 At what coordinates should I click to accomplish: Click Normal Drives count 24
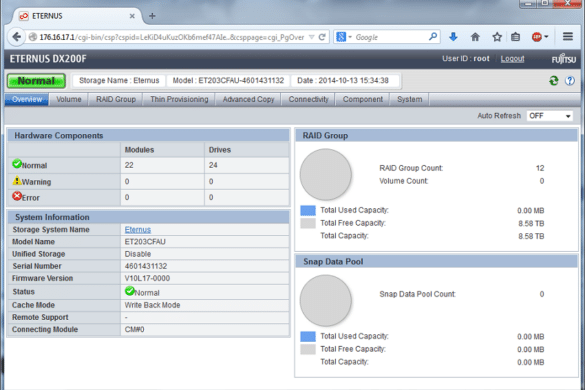pos(213,165)
